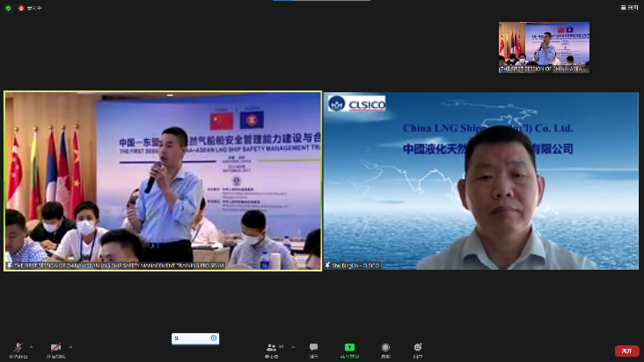Click the red Leave meeting button
Screen dimensions: 644x362
pyautogui.click(x=626, y=351)
